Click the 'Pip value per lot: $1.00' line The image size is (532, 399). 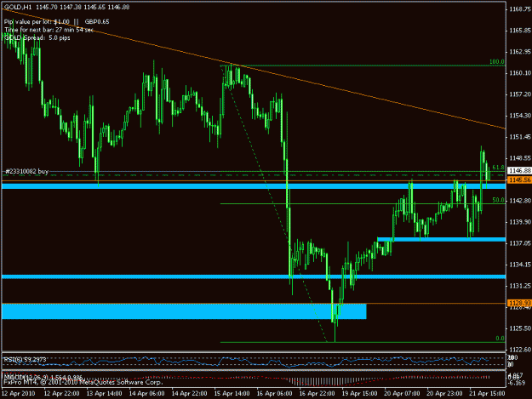click(37, 22)
